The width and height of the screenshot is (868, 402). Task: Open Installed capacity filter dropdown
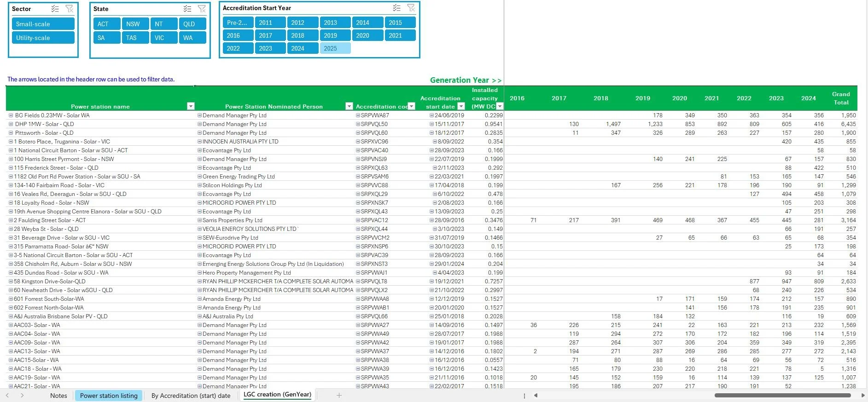[500, 106]
